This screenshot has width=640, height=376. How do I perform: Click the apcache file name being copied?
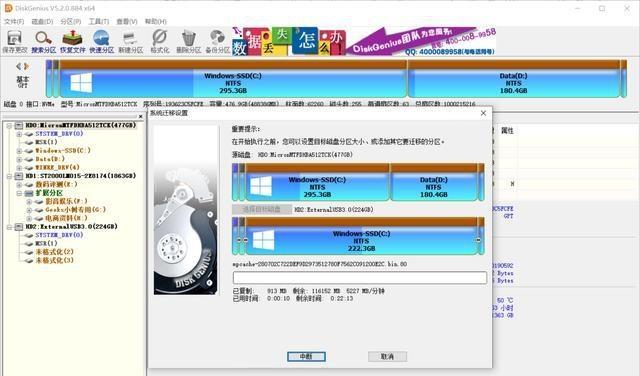pos(320,264)
